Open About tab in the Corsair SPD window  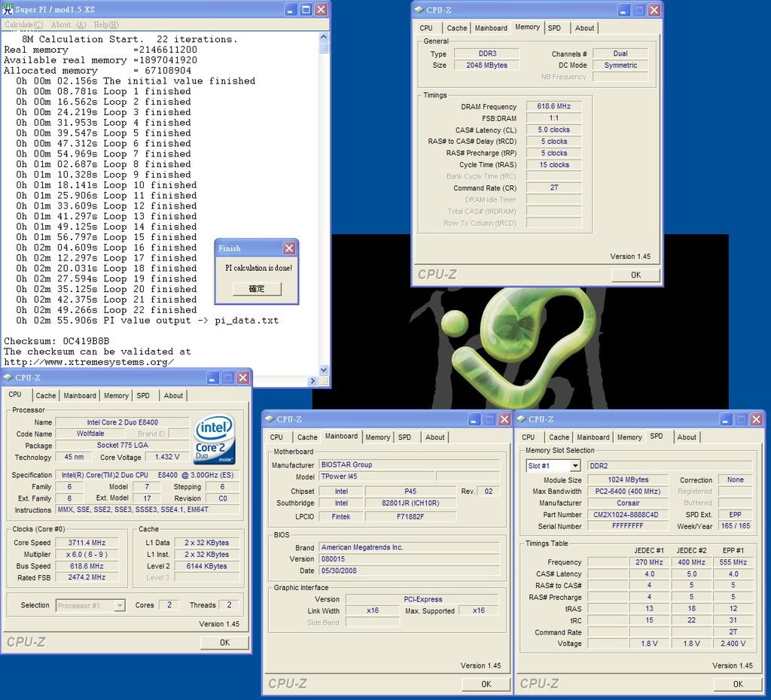coord(687,437)
